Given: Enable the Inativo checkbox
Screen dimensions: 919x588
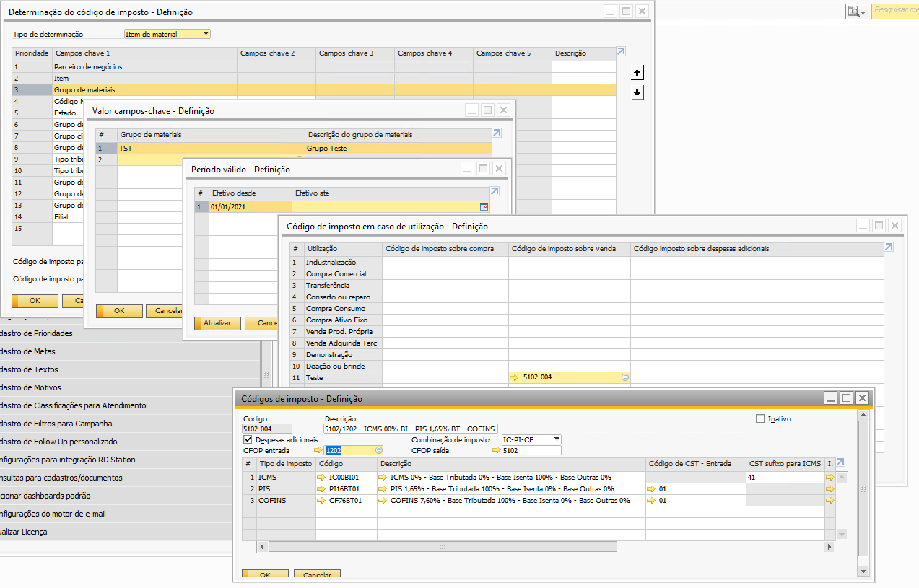Looking at the screenshot, I should 759,418.
